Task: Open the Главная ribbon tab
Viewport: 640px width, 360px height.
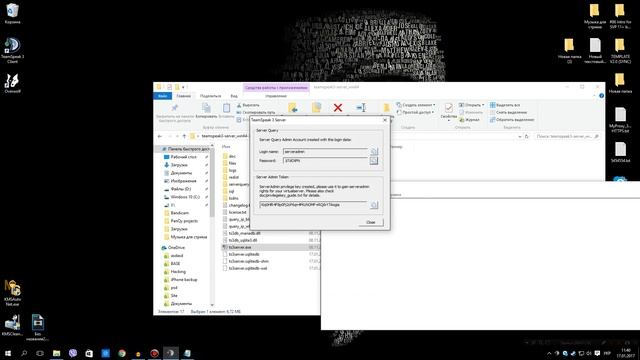Action: (184, 96)
